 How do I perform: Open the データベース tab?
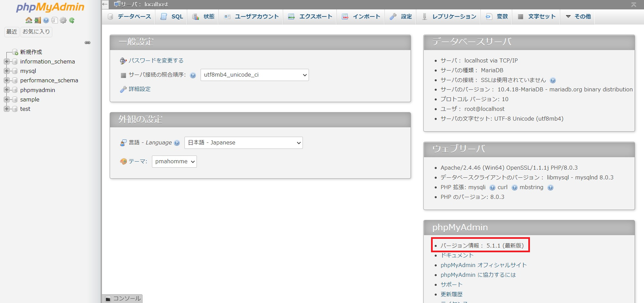click(x=129, y=16)
